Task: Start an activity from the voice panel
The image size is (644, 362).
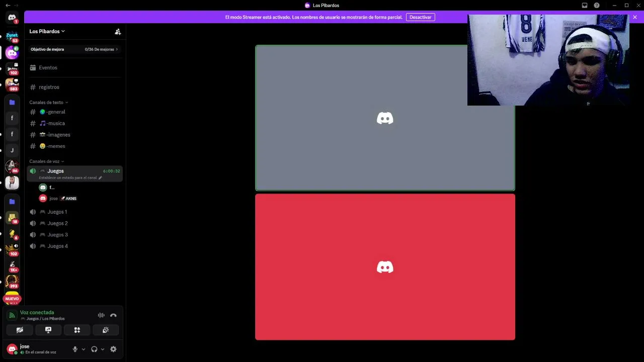Action: [x=77, y=330]
